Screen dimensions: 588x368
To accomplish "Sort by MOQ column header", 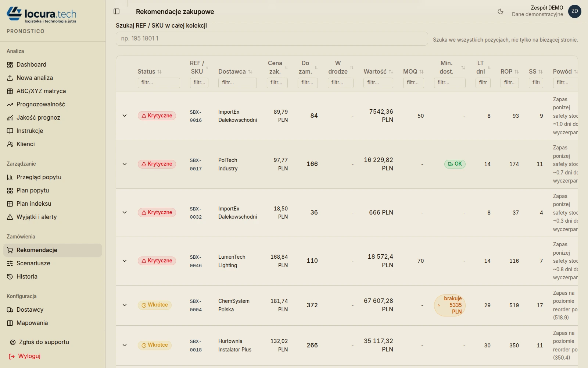I will 413,71.
